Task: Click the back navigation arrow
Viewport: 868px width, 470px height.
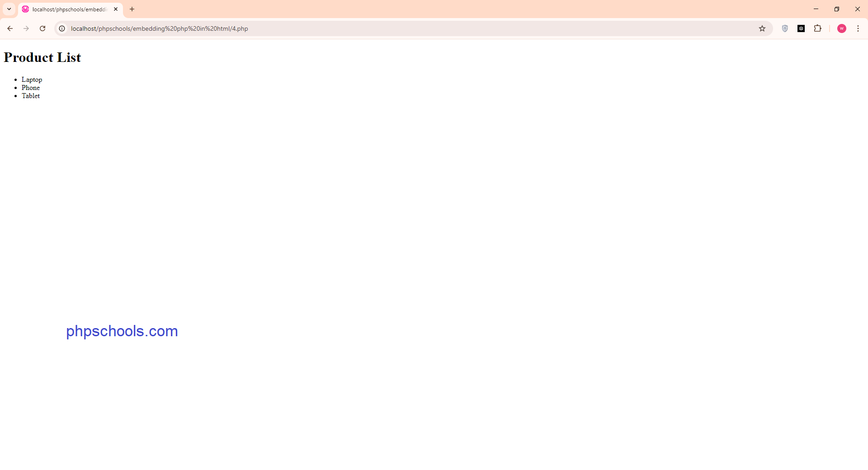Action: click(x=10, y=28)
